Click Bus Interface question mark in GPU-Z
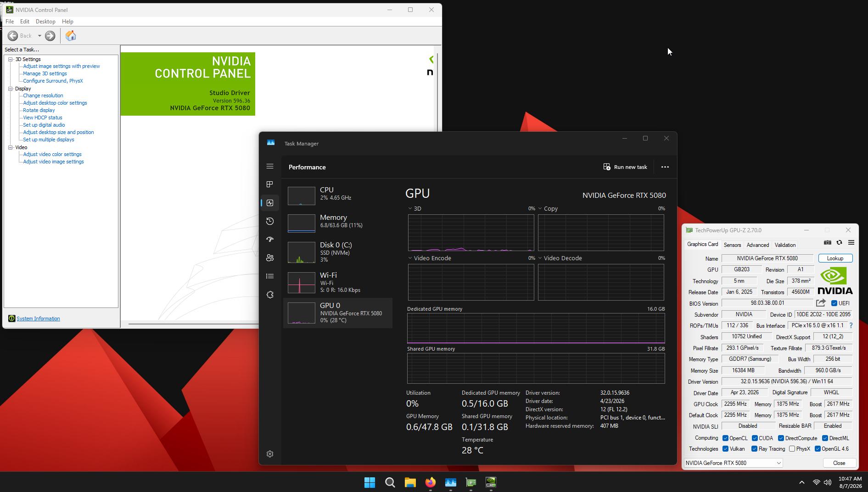 pos(851,325)
